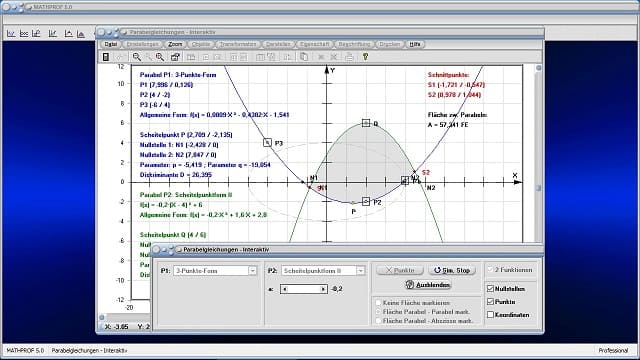Click the lock/properties icon in plot toolbar
The width and height of the screenshot is (640, 360).
[175, 57]
